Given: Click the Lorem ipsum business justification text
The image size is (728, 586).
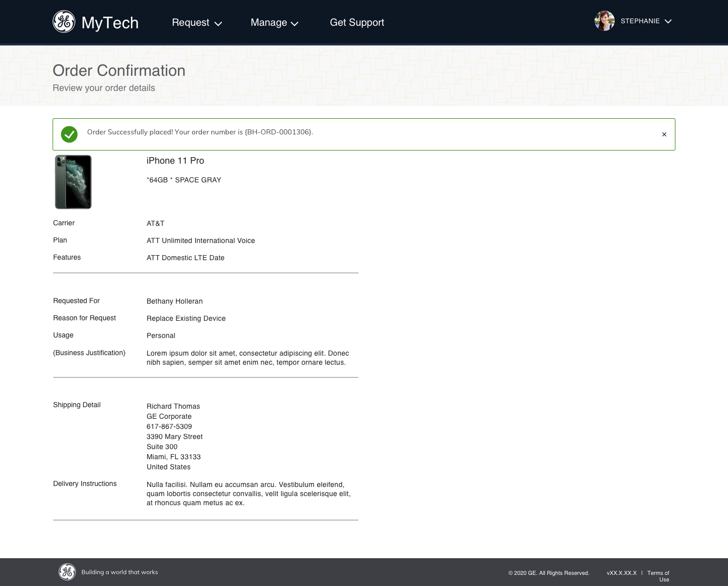Looking at the screenshot, I should pos(248,358).
